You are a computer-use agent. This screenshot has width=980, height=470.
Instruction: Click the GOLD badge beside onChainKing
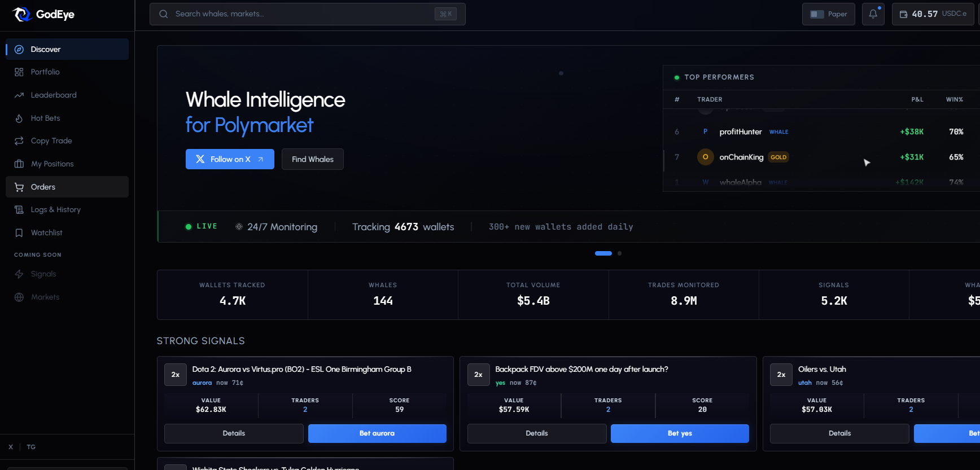pyautogui.click(x=778, y=157)
